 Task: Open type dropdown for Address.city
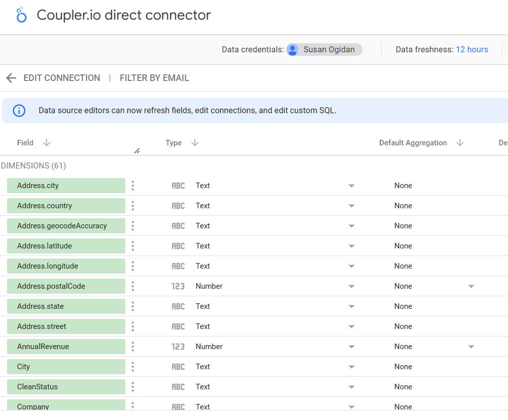tap(352, 186)
